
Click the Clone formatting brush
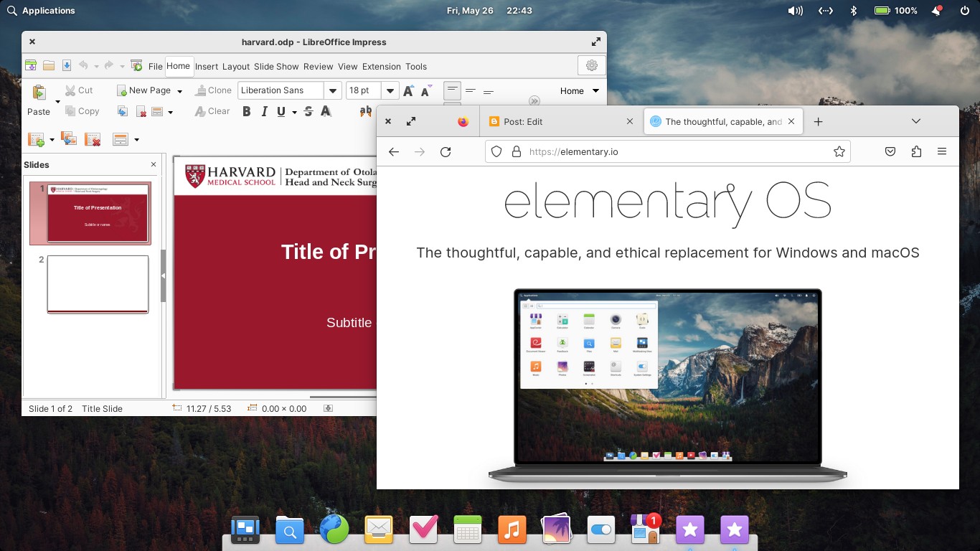tap(213, 90)
